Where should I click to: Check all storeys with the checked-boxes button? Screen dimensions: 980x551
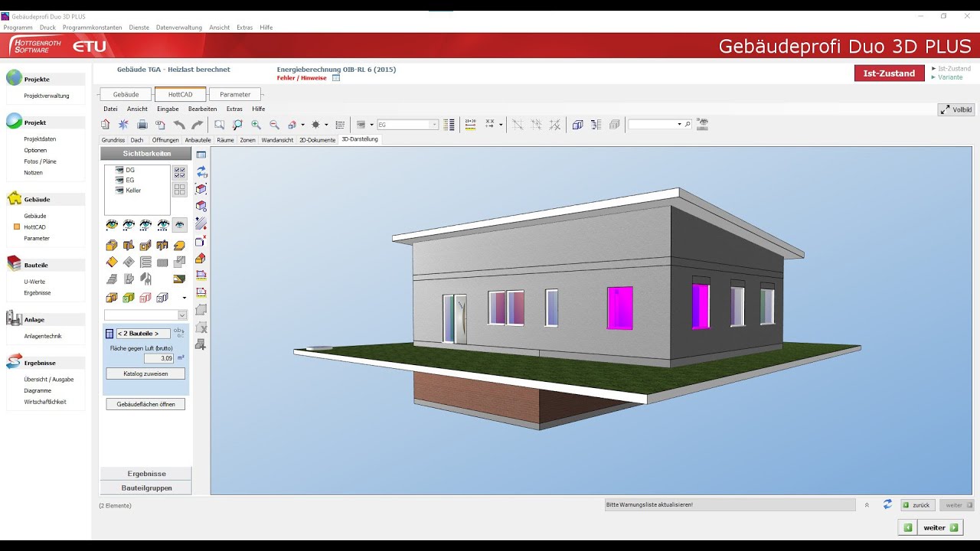180,173
